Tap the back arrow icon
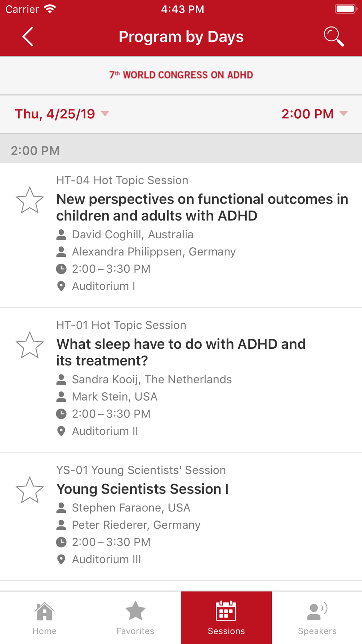Viewport: 362px width, 644px height. pyautogui.click(x=28, y=37)
